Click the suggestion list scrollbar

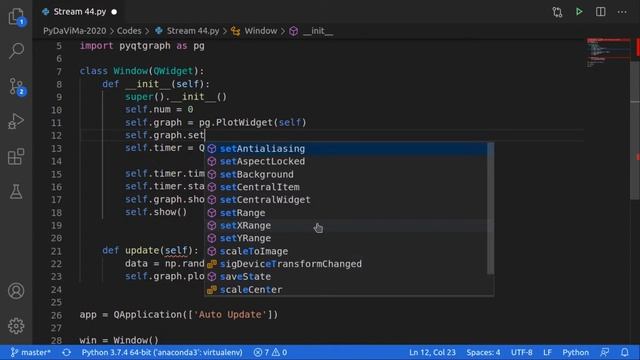point(491,208)
